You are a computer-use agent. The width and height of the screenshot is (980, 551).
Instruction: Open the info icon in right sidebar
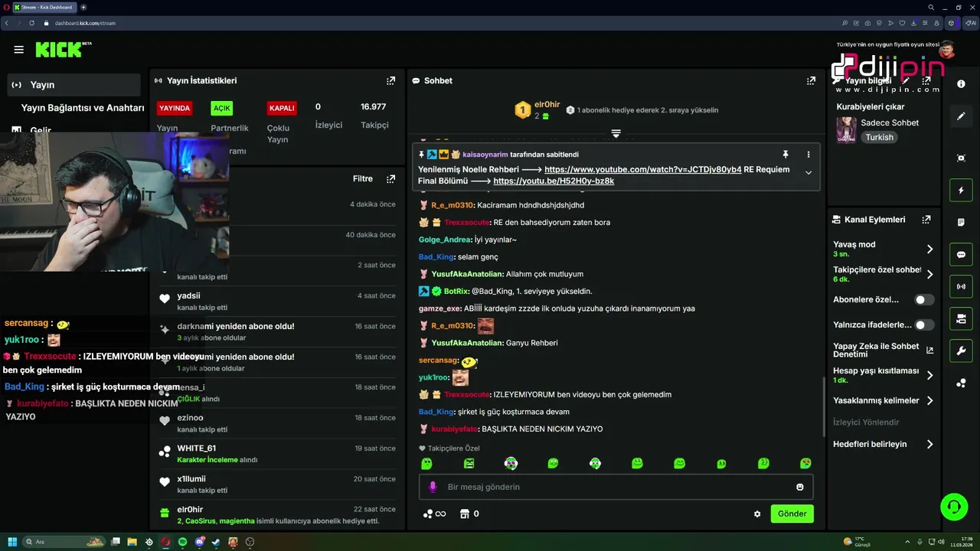coord(961,84)
